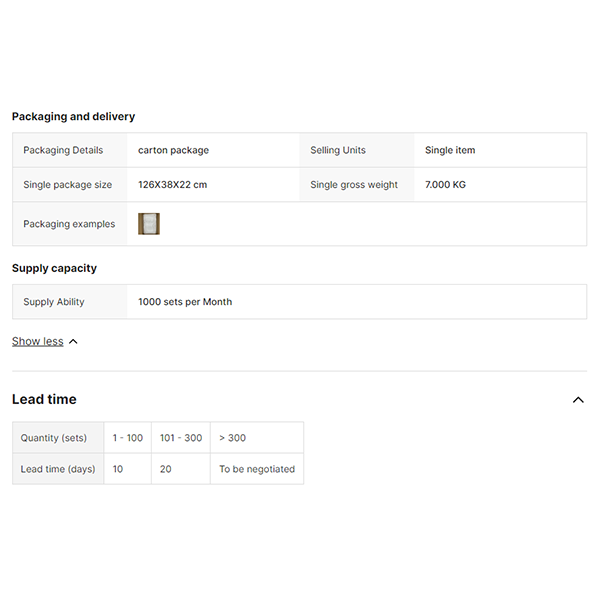Click the 126X38X22 cm package size
The image size is (600, 600).
tap(172, 185)
